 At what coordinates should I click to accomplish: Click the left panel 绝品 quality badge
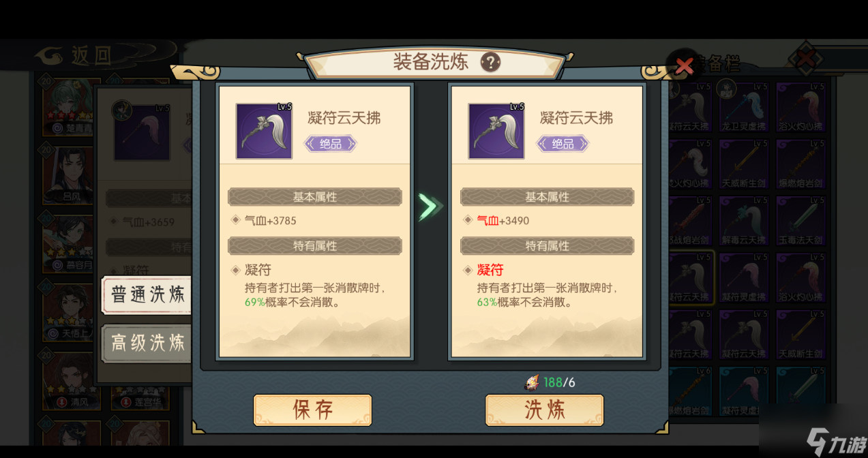pos(331,144)
